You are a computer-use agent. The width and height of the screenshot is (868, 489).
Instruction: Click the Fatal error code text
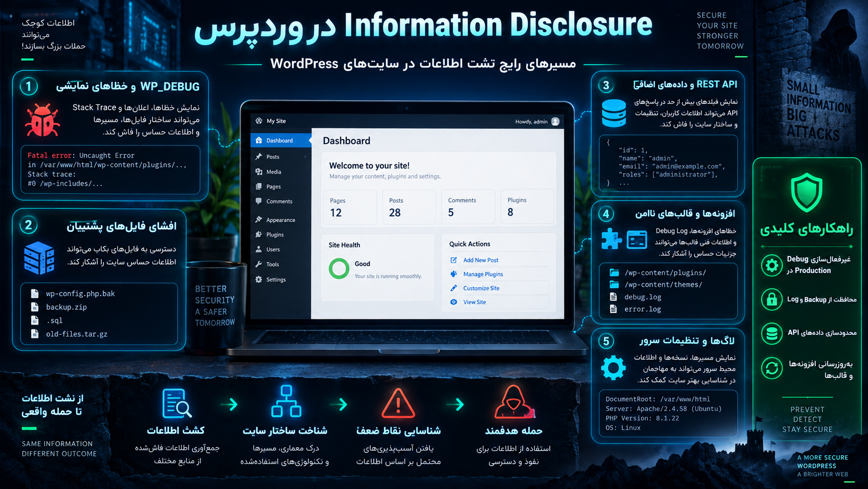(49, 155)
